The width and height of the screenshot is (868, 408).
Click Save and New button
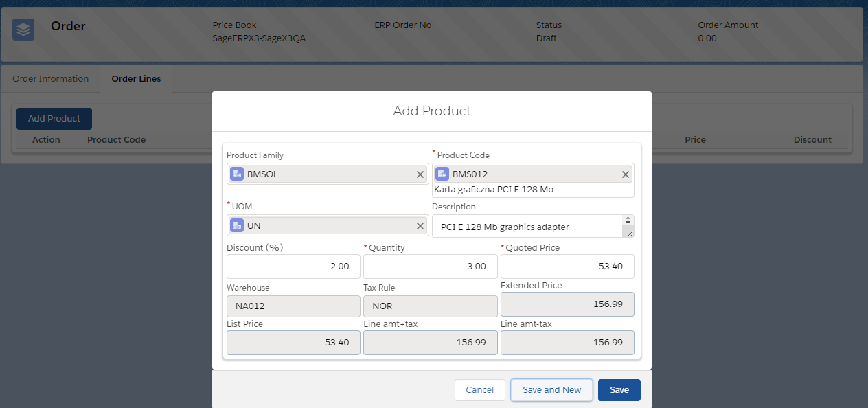pyautogui.click(x=551, y=390)
